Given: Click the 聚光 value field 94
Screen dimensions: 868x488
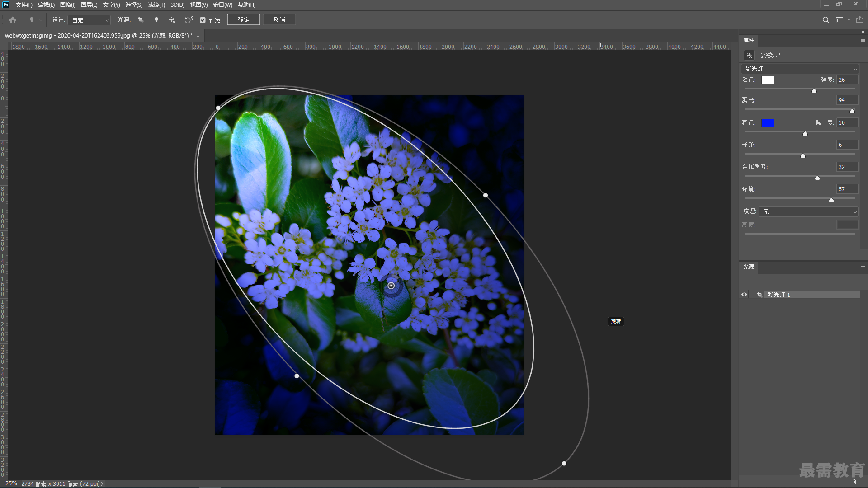Looking at the screenshot, I should coord(847,100).
